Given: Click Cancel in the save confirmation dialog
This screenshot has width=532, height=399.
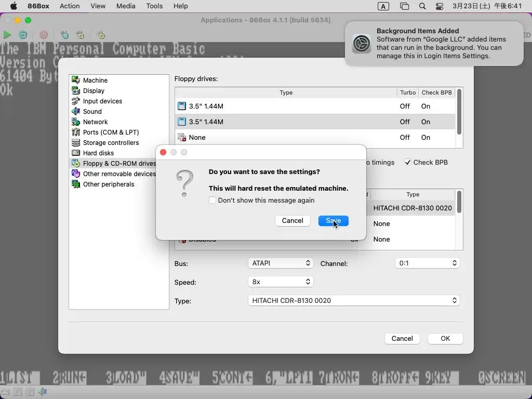Looking at the screenshot, I should click(x=292, y=220).
